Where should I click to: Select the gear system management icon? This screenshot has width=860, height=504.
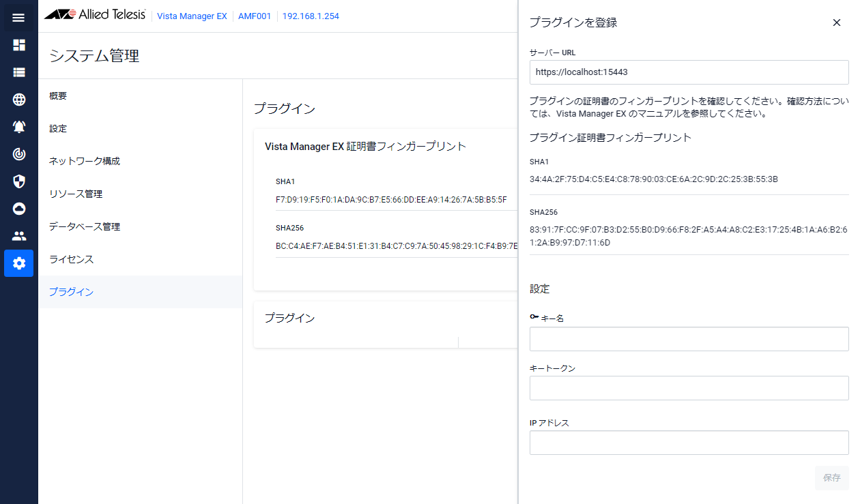[x=19, y=263]
